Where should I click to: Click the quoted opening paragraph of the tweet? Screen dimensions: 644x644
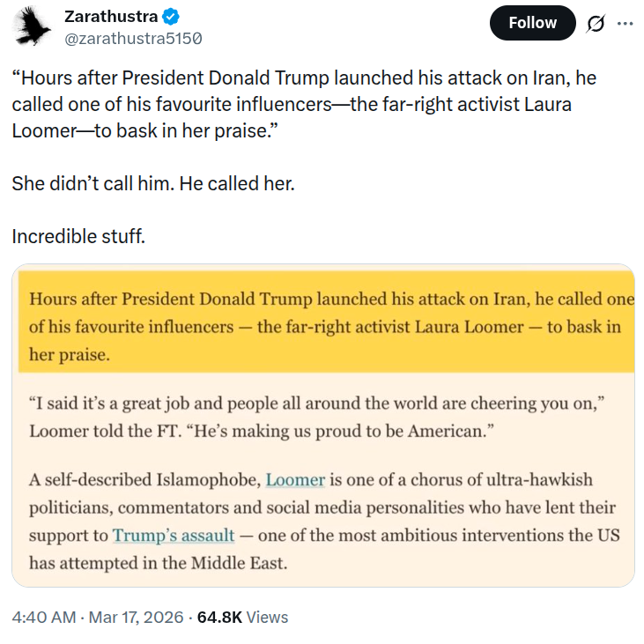(300, 104)
